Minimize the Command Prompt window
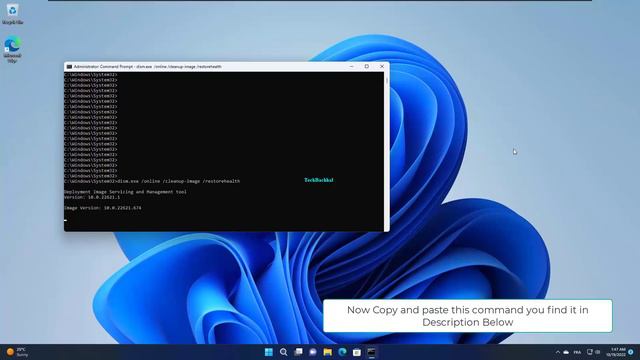Viewport: 640px width, 360px height. point(351,67)
